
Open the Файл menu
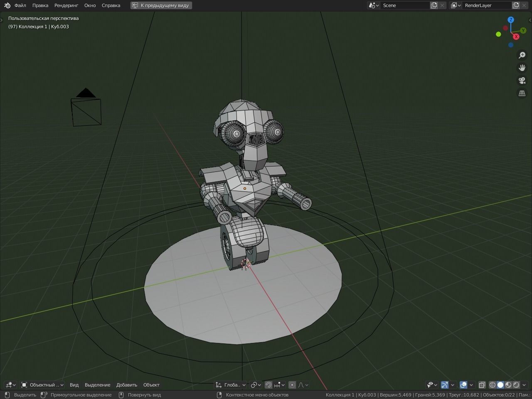(20, 5)
